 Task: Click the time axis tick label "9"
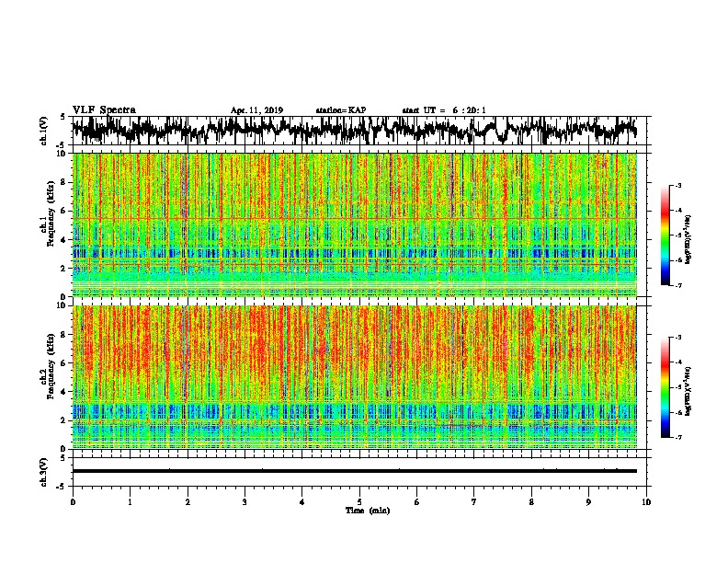tap(588, 502)
